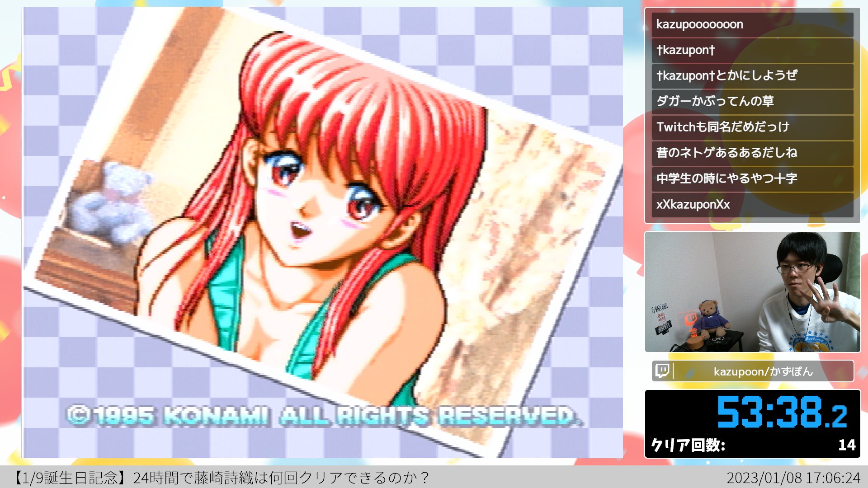Click the kazupoon/かずぽん channel name
The width and height of the screenshot is (868, 488).
[x=763, y=371]
